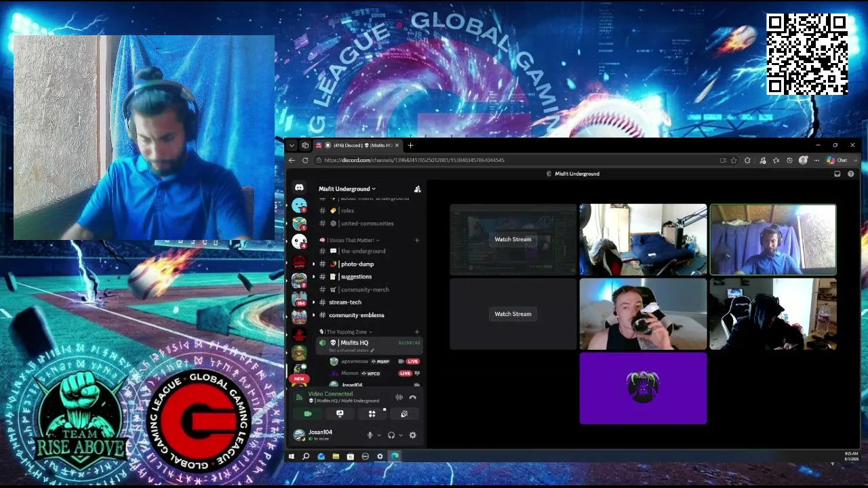Open the suggestions channel
The width and height of the screenshot is (868, 488).
[370, 277]
